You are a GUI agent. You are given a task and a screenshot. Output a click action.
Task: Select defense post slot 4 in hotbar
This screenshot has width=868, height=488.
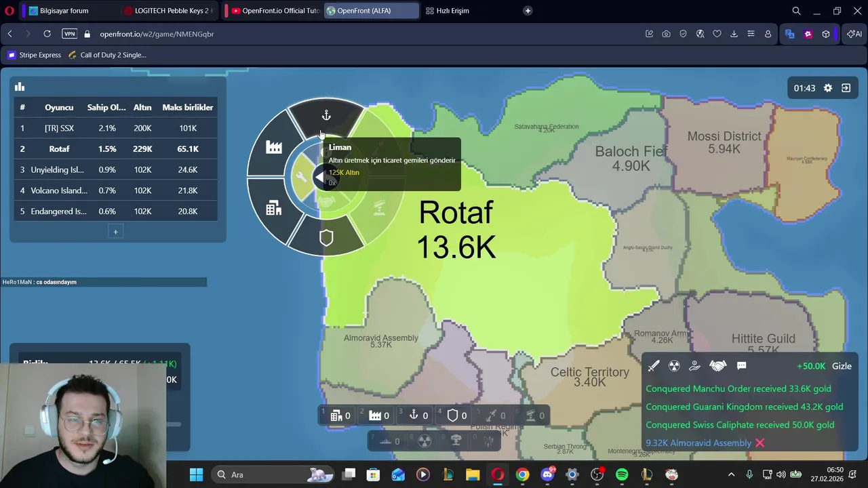(x=454, y=415)
